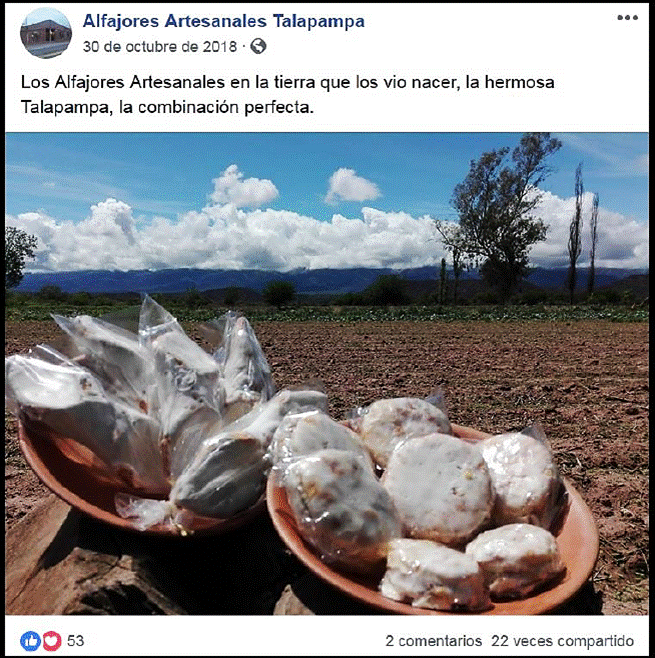
Task: Open the 30 de octubre de 2018 timestamp
Action: pyautogui.click(x=160, y=46)
